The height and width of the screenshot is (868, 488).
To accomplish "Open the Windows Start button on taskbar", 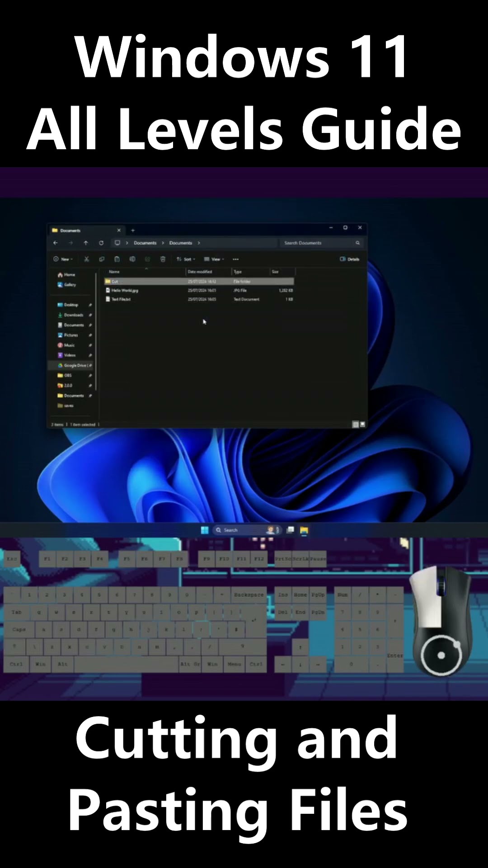I will [x=205, y=530].
